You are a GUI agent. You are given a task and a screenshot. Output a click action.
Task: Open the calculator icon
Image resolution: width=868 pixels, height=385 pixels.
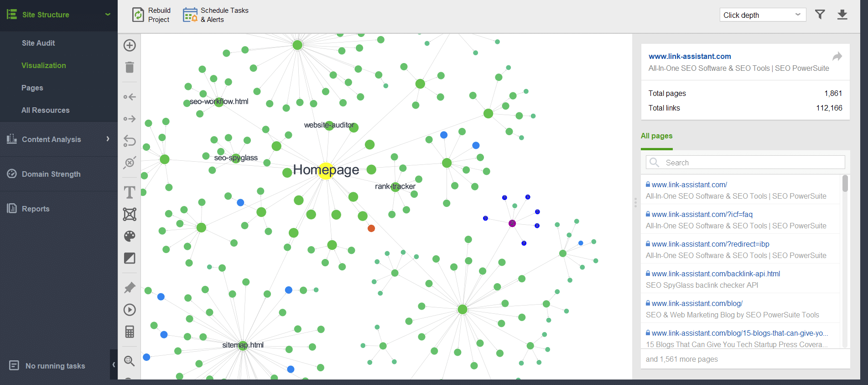click(130, 332)
